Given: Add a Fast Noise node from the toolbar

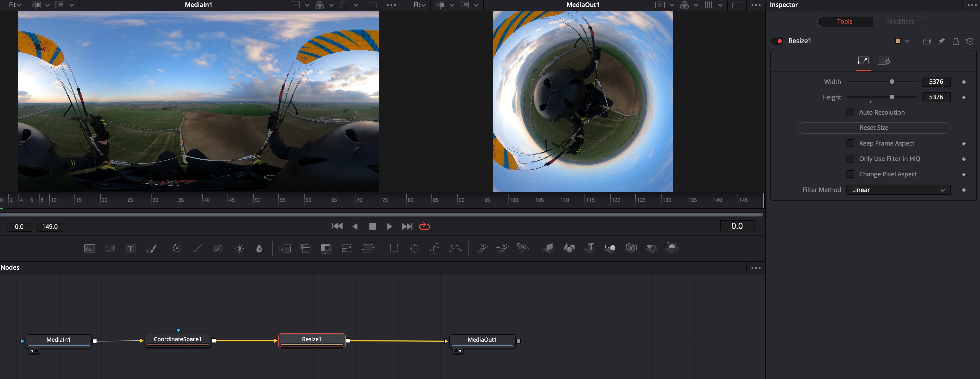Looking at the screenshot, I should click(x=110, y=249).
